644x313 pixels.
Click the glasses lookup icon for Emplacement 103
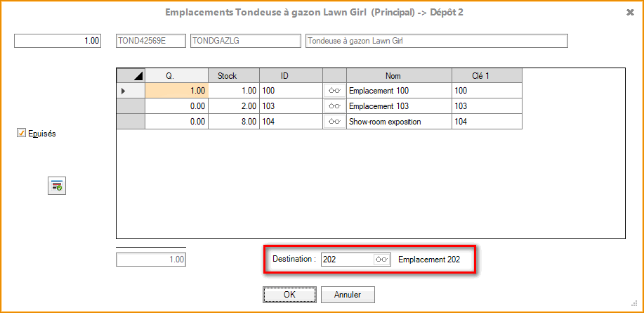[x=334, y=106]
